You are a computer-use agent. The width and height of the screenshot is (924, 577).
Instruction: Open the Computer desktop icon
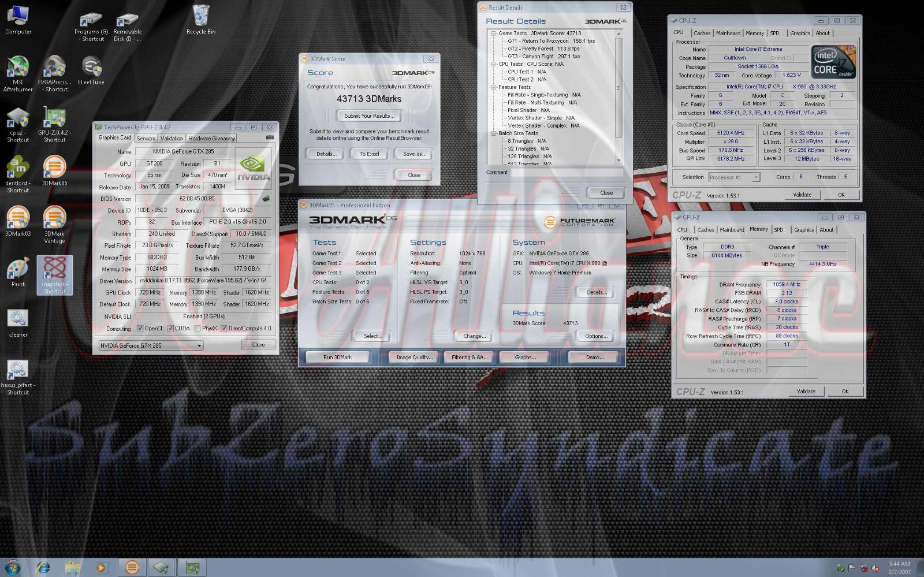[x=18, y=20]
